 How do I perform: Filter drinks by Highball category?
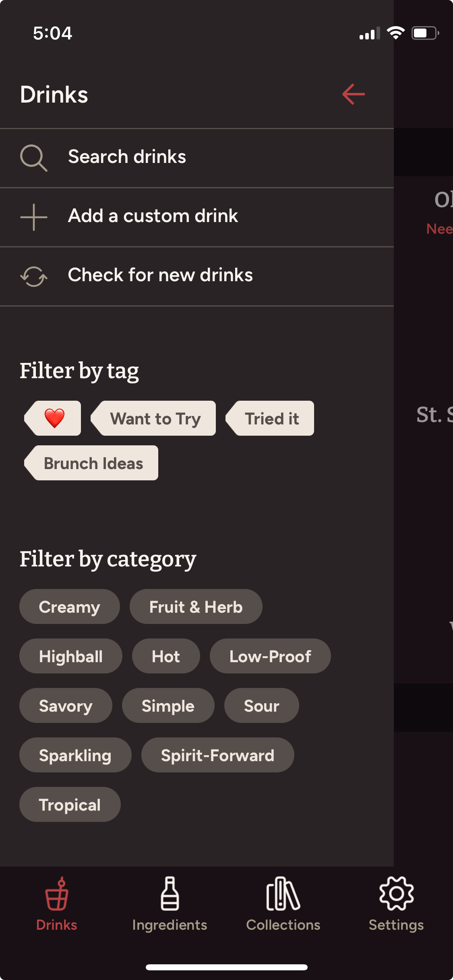[x=71, y=656]
